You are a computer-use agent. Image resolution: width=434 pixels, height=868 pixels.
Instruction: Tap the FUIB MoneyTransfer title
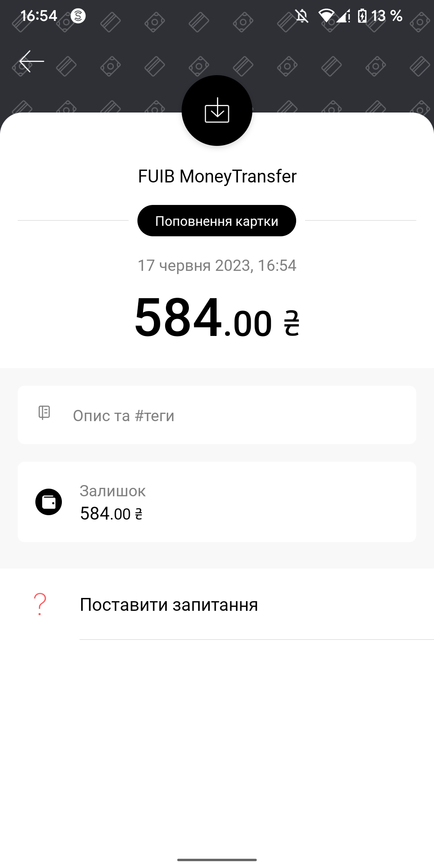point(217,176)
